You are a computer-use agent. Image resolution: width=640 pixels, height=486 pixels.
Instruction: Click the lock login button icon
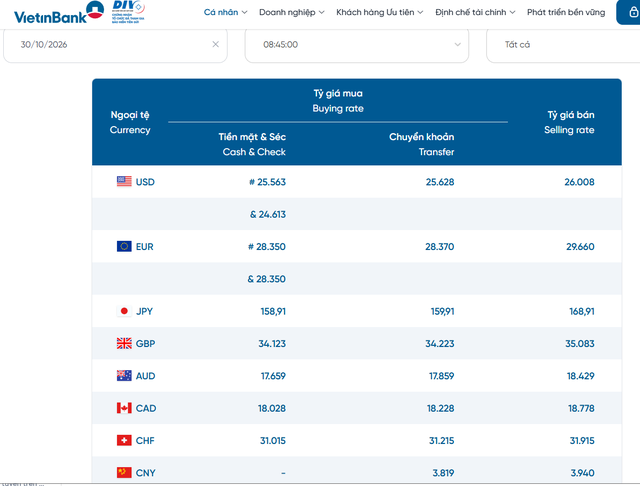click(x=633, y=12)
